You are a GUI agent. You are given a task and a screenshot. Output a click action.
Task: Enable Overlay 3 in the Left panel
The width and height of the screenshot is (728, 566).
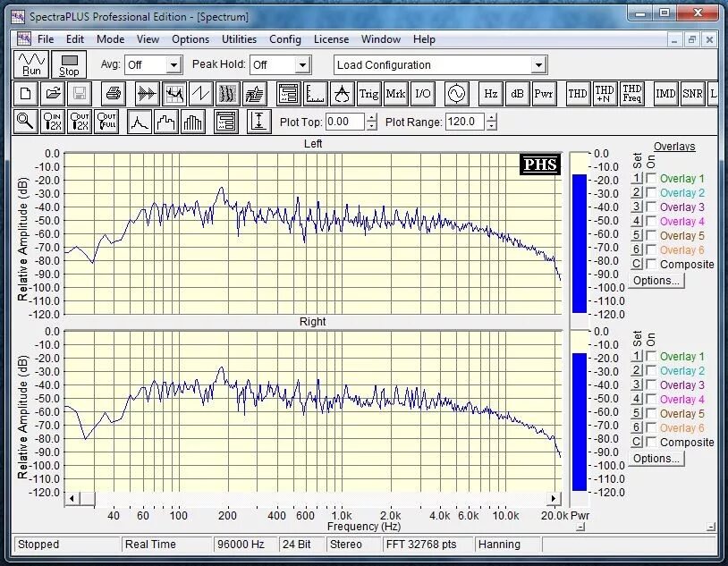tap(651, 207)
